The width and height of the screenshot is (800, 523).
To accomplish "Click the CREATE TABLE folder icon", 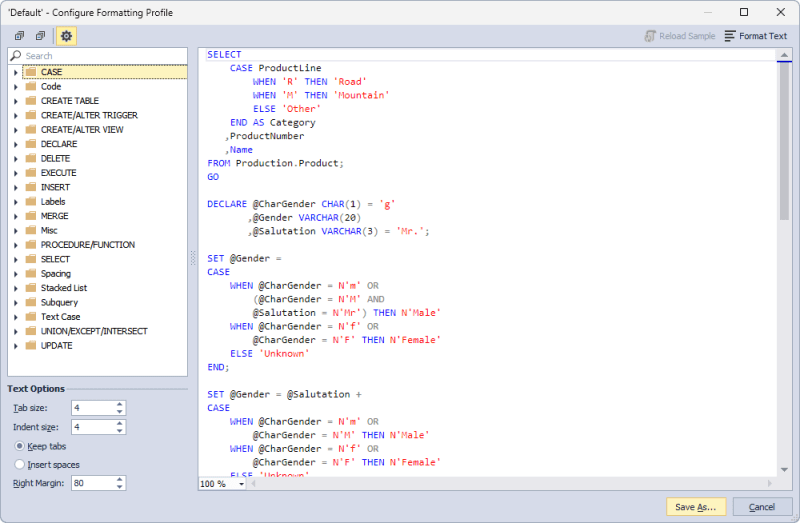I will click(31, 101).
